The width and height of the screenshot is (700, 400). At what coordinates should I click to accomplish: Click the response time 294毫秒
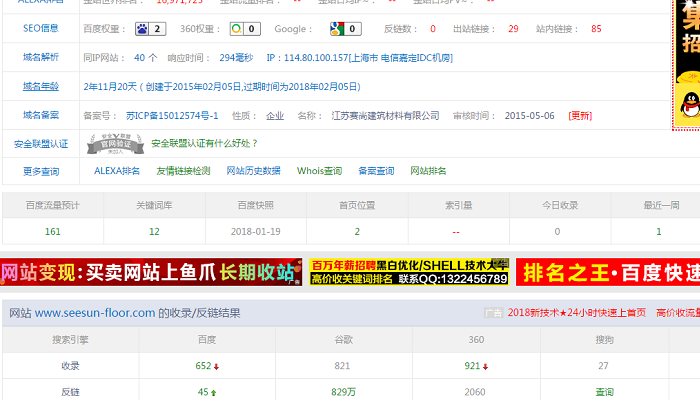click(x=236, y=58)
